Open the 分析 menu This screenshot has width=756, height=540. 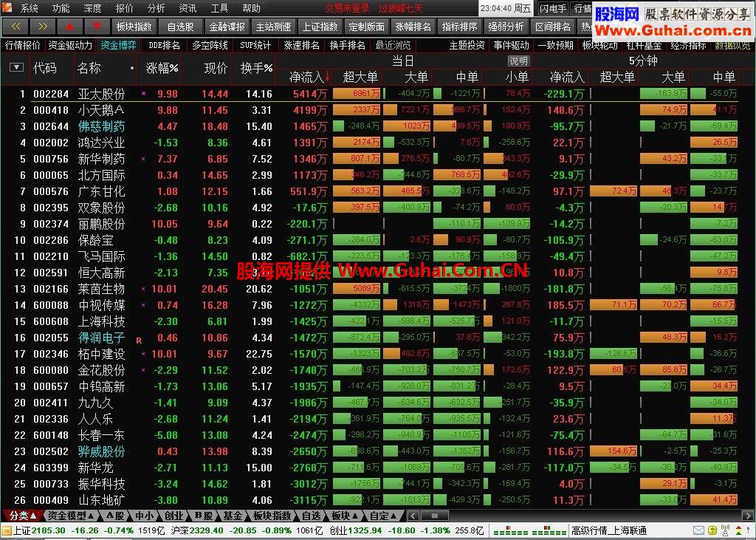157,8
